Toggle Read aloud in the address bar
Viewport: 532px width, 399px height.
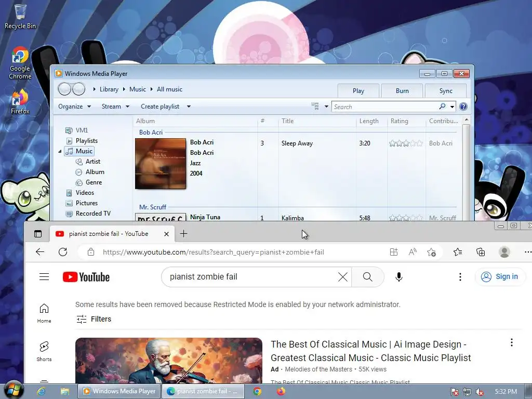tap(413, 252)
